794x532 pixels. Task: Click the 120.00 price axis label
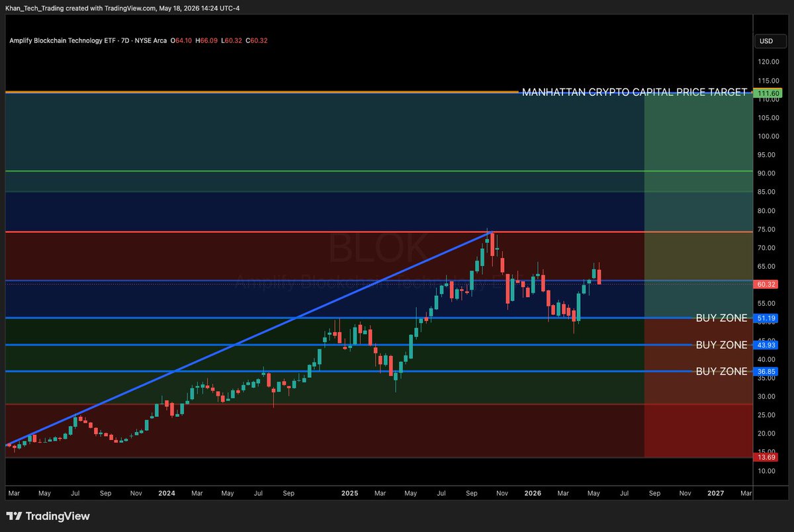click(x=769, y=62)
